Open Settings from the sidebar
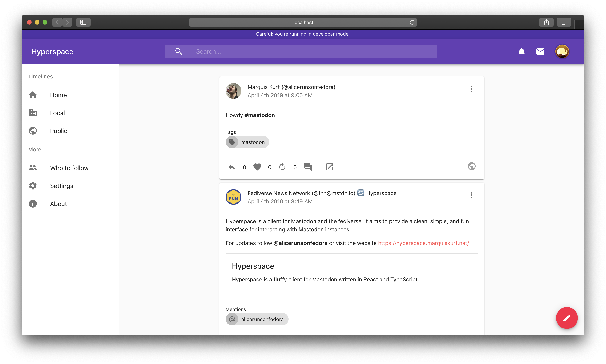The width and height of the screenshot is (606, 364). pos(61,186)
